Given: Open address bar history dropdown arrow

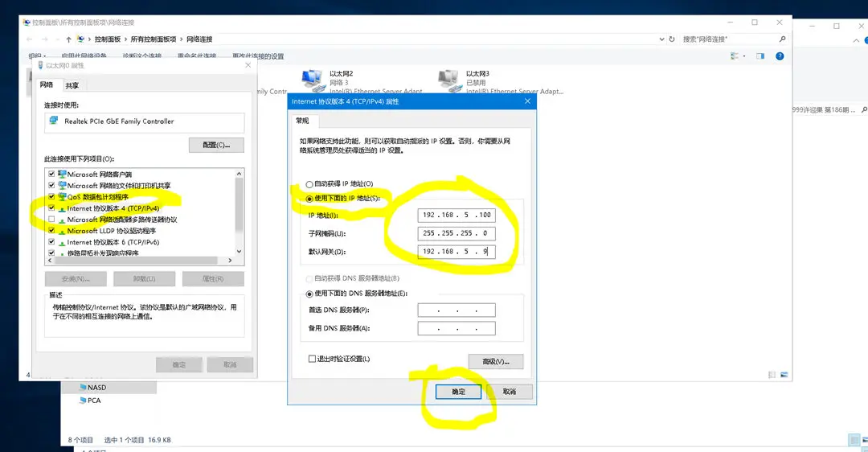Looking at the screenshot, I should pyautogui.click(x=661, y=39).
